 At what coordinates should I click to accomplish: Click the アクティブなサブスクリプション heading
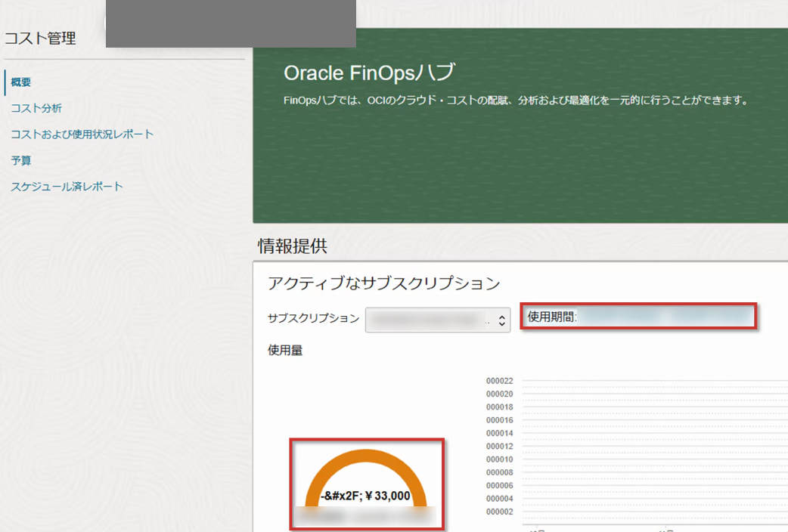point(384,283)
